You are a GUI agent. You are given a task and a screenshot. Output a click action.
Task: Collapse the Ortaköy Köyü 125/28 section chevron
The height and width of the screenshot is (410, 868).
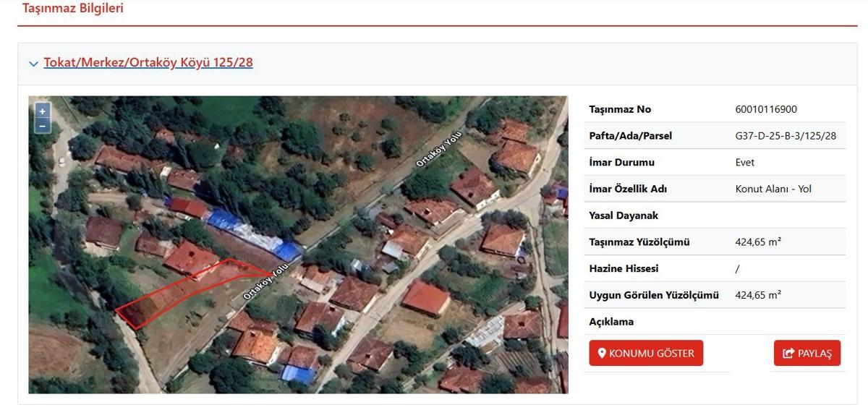click(x=33, y=64)
